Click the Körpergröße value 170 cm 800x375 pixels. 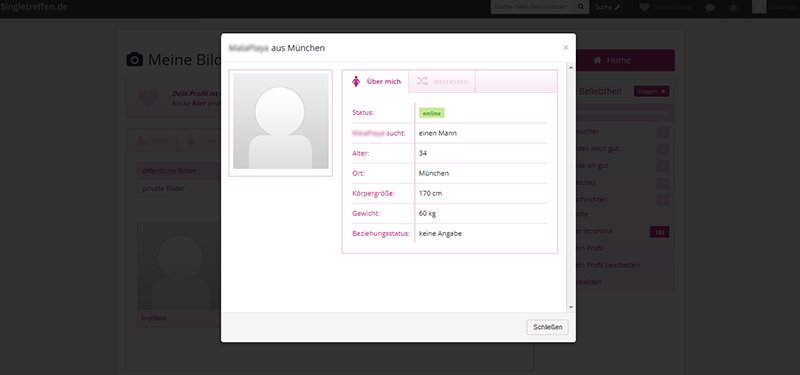[x=430, y=193]
